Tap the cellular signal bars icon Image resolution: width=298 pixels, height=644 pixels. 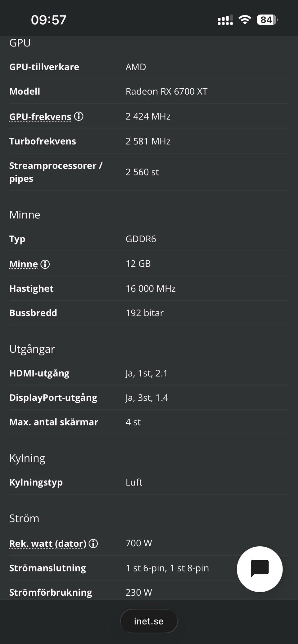(225, 20)
